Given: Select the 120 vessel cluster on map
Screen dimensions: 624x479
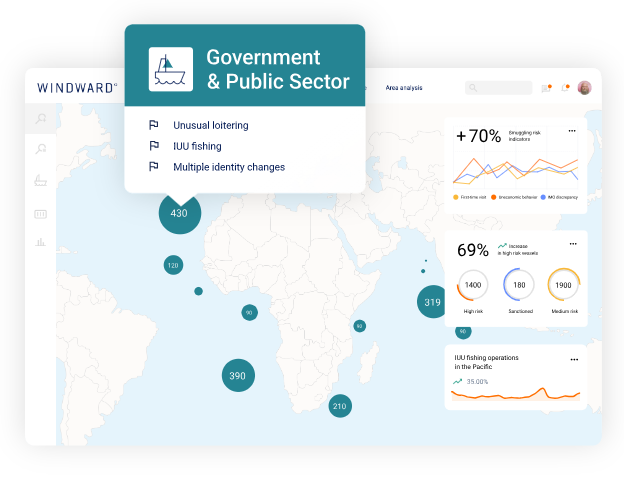Looking at the screenshot, I should pyautogui.click(x=173, y=265).
